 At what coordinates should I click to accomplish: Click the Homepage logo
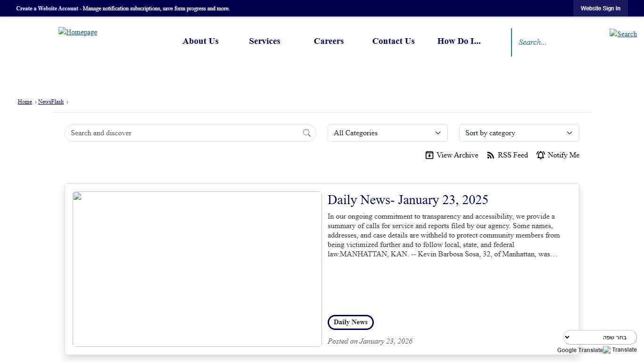(x=77, y=32)
